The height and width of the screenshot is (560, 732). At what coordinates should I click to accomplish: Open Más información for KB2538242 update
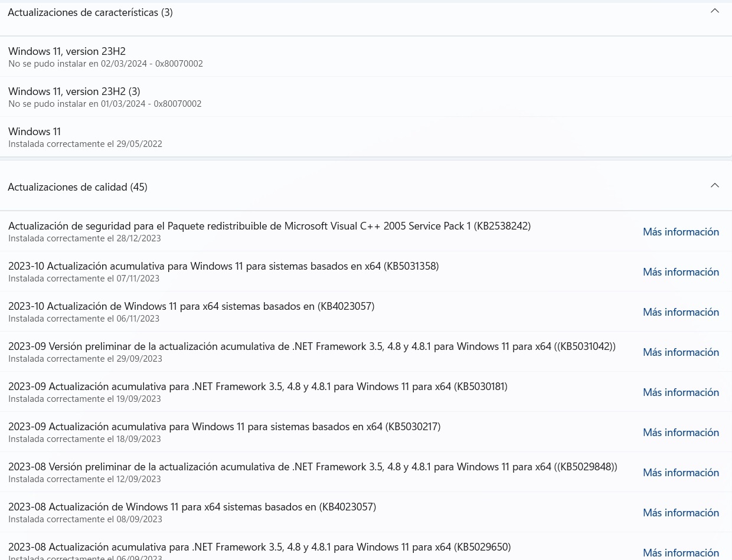click(x=681, y=231)
